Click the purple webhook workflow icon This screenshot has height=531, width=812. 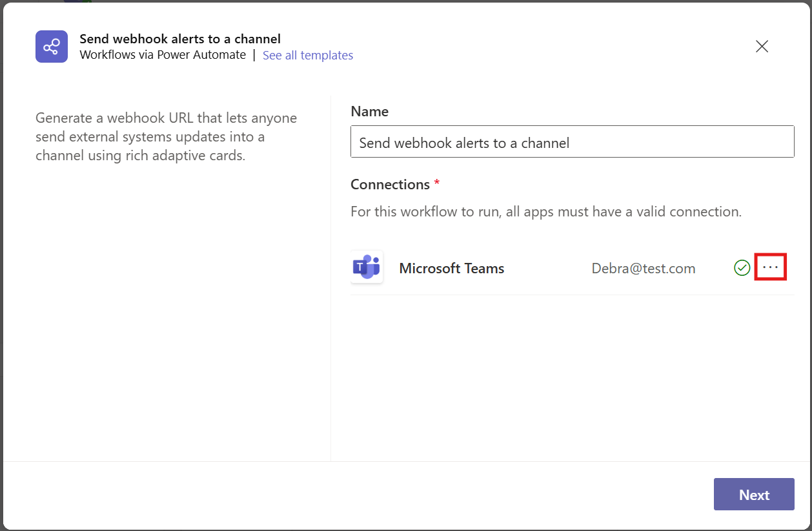(x=52, y=47)
